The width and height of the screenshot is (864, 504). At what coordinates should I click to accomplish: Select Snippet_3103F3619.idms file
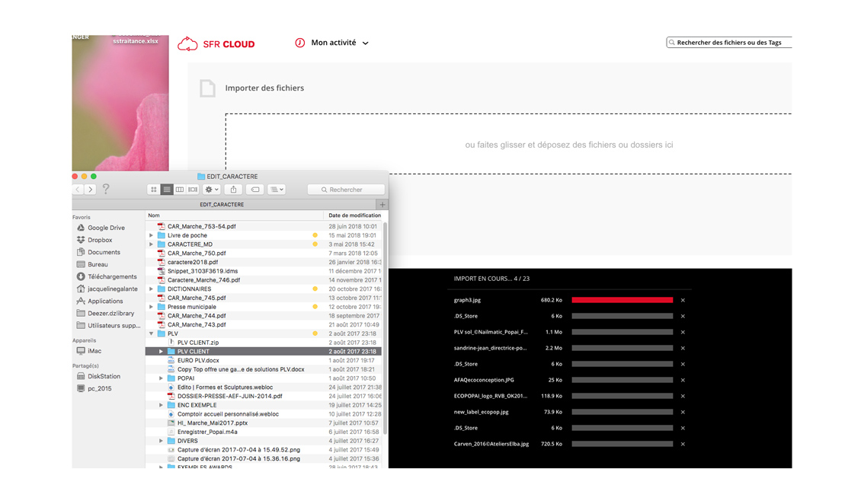pos(264,271)
